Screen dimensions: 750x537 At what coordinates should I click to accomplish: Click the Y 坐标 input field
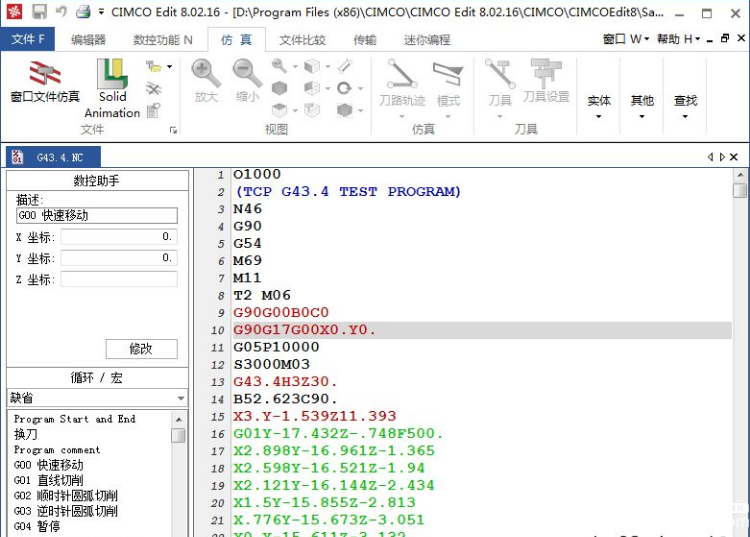coord(119,258)
